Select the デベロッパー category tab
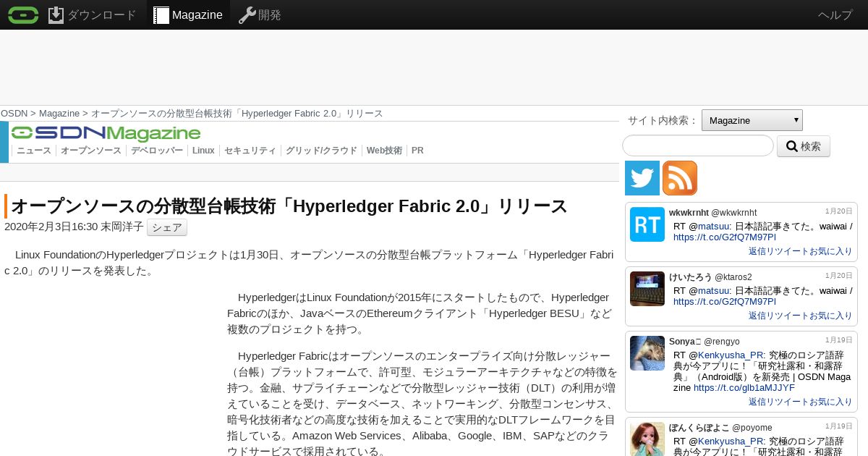Screen dimensions: 868x456 [x=157, y=151]
